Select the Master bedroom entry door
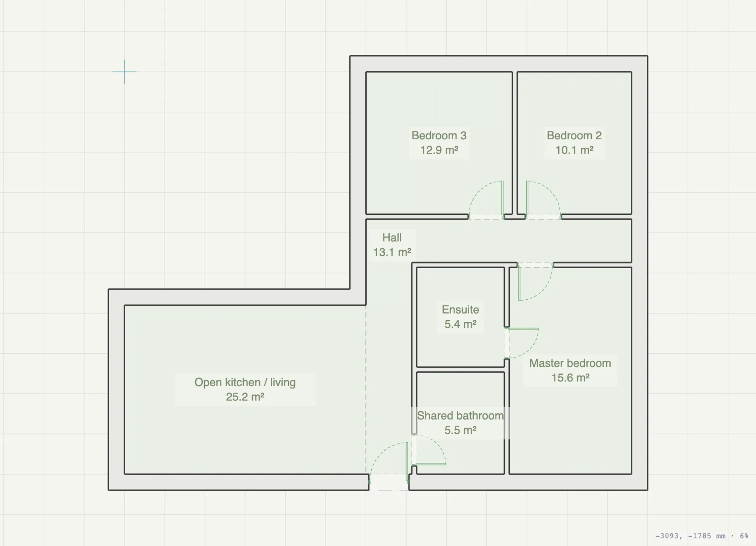756x546 pixels. click(x=535, y=282)
